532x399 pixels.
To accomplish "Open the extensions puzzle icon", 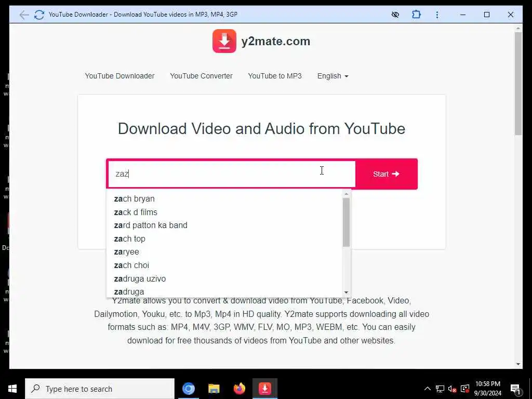I will coord(416,15).
